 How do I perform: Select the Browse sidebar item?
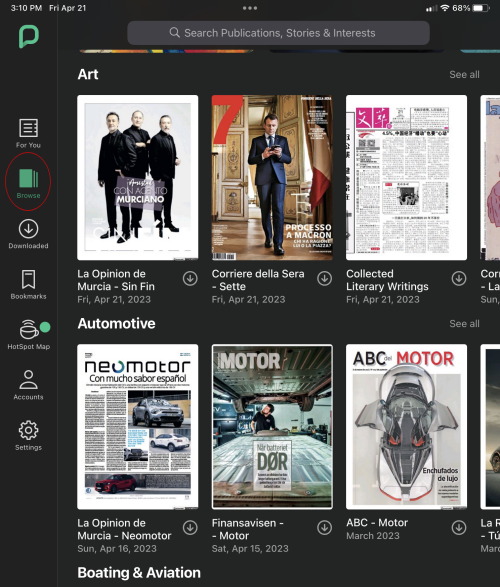[x=28, y=184]
